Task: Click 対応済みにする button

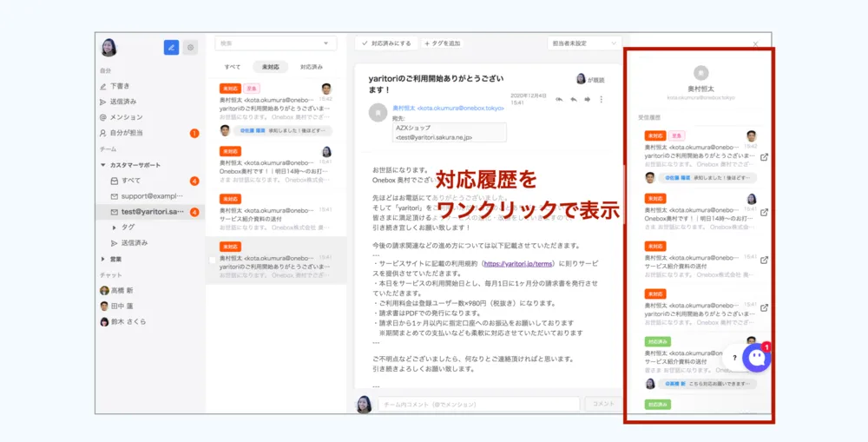Action: coord(386,43)
